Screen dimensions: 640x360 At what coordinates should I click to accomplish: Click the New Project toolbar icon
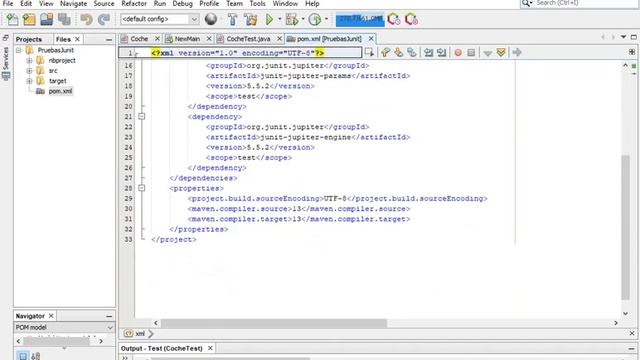coord(29,19)
